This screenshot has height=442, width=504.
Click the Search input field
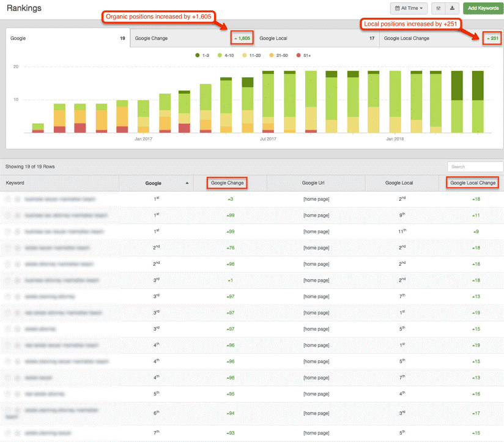point(475,167)
